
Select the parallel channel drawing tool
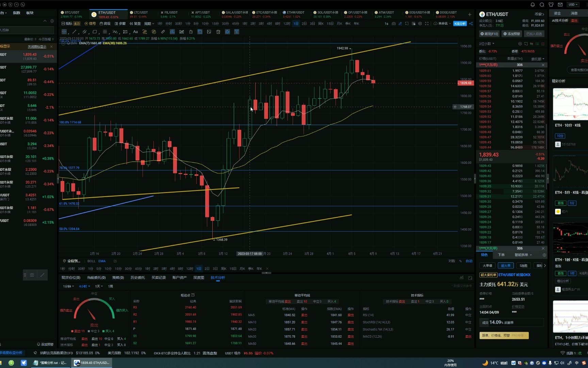pyautogui.click(x=84, y=32)
